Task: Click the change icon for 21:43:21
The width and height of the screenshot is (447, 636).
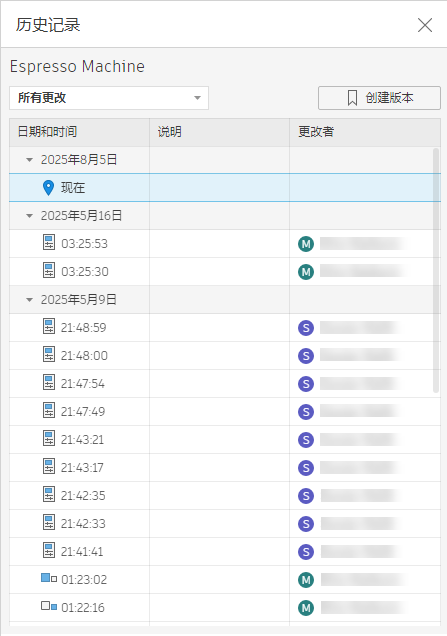Action: click(49, 438)
